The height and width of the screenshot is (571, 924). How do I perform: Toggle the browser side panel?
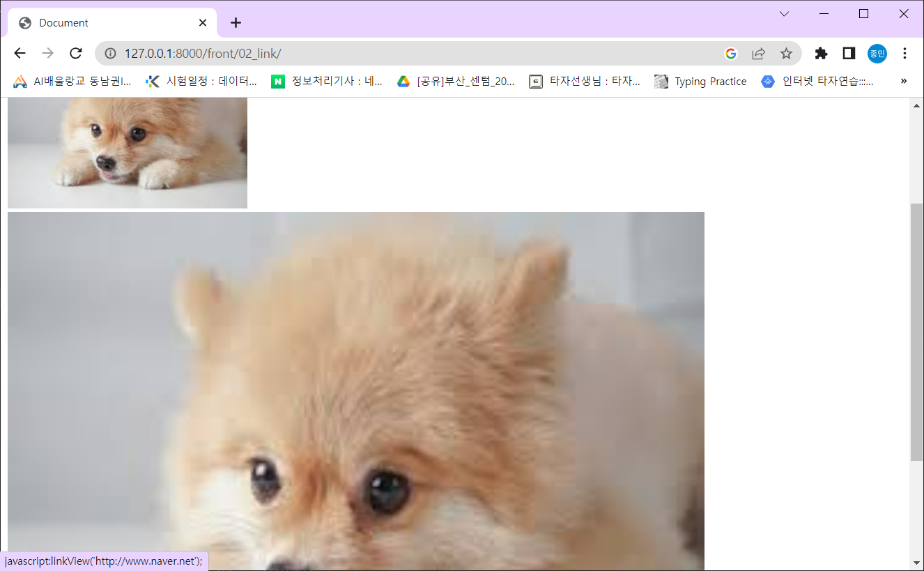tap(849, 53)
